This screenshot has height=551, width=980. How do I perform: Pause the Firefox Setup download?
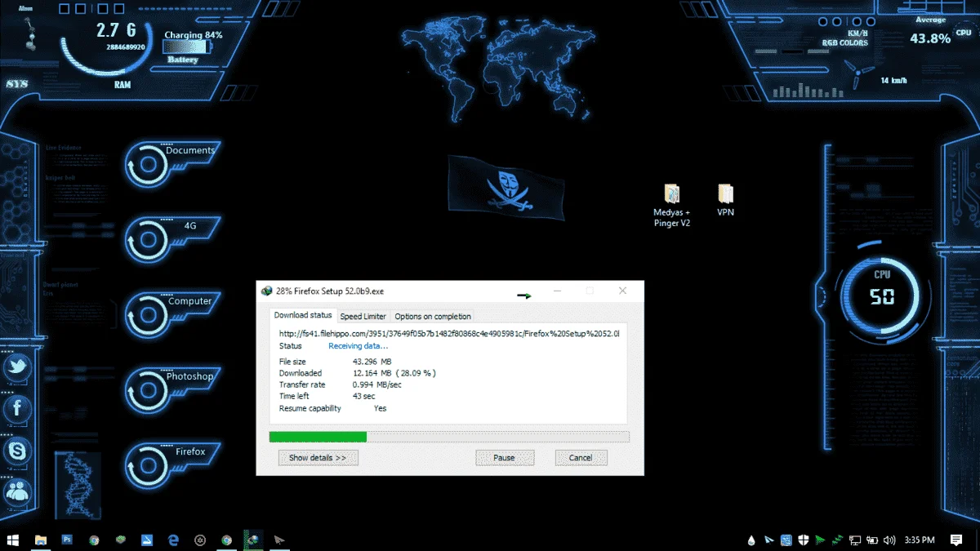click(505, 458)
